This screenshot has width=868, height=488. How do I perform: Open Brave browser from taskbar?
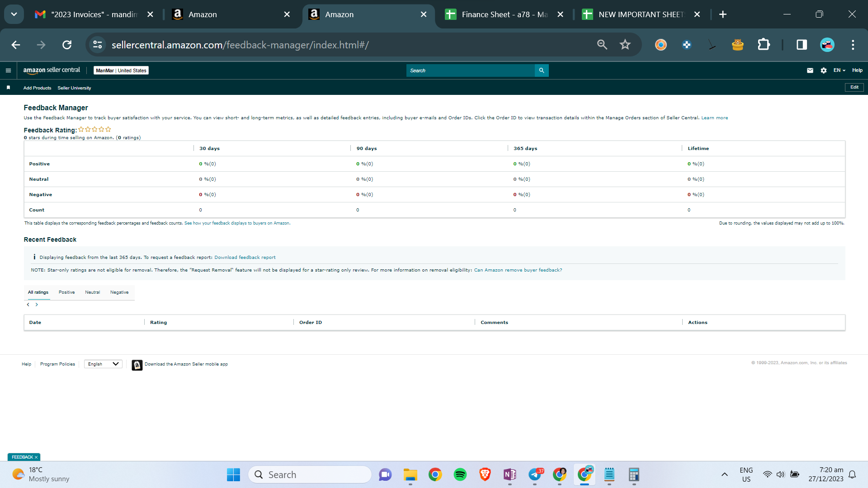(485, 474)
